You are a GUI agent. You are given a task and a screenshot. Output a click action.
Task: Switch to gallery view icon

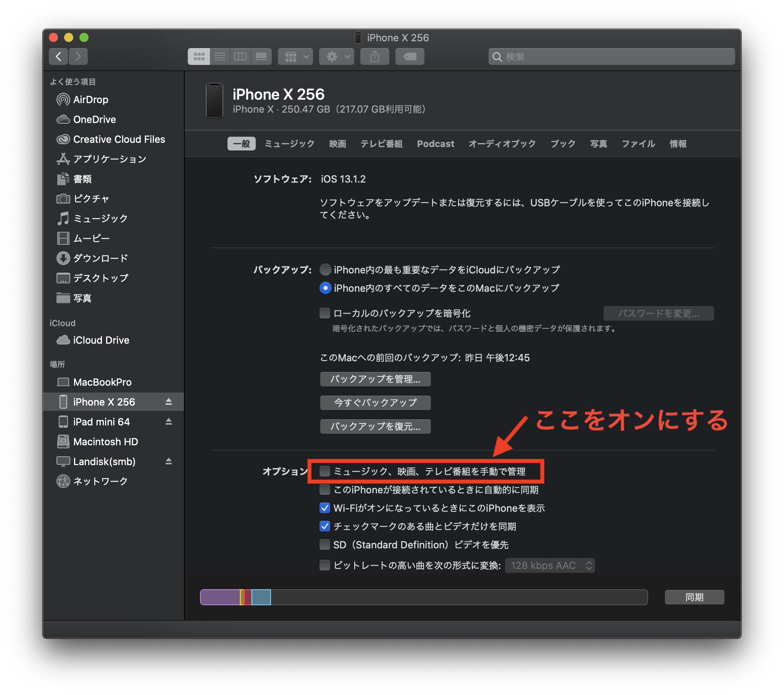coord(261,57)
